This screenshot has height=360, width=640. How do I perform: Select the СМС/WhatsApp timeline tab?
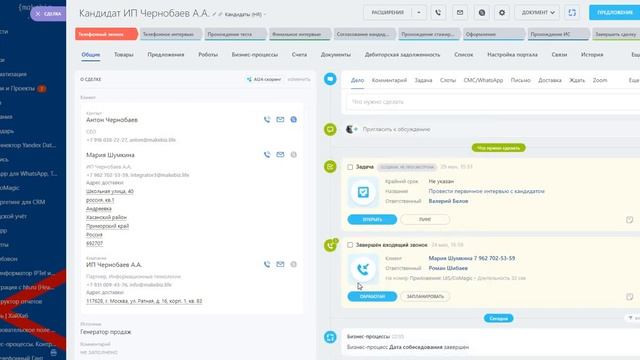pyautogui.click(x=483, y=80)
